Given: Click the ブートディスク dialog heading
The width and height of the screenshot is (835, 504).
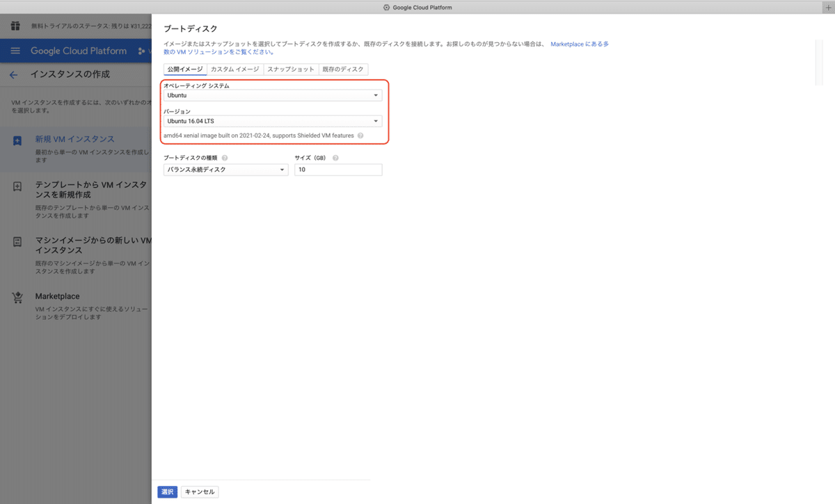Looking at the screenshot, I should (x=190, y=29).
